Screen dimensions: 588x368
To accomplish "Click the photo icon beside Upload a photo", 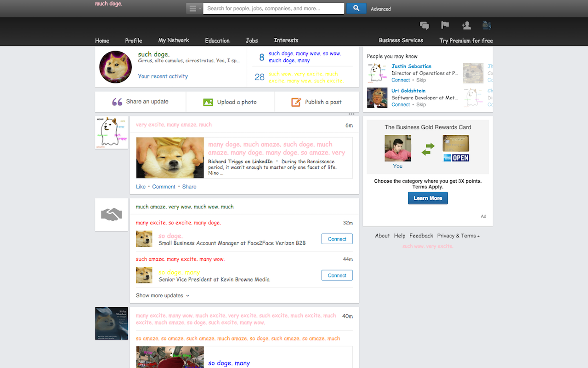I will point(208,101).
